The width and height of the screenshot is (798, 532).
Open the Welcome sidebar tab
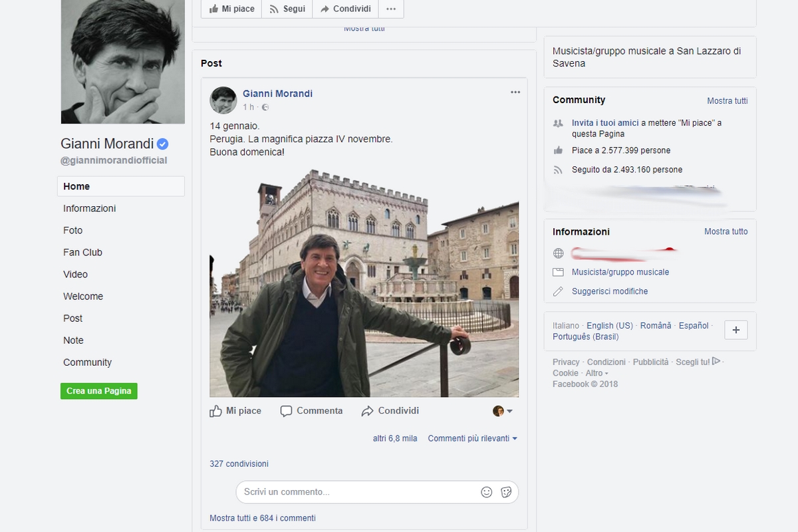click(x=83, y=296)
